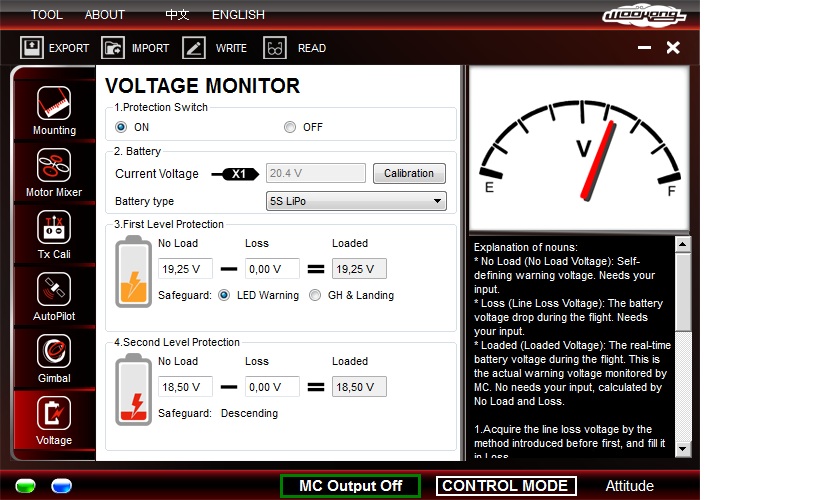819x500 pixels.
Task: Select the Motor Mixer sidebar icon
Action: [x=54, y=165]
